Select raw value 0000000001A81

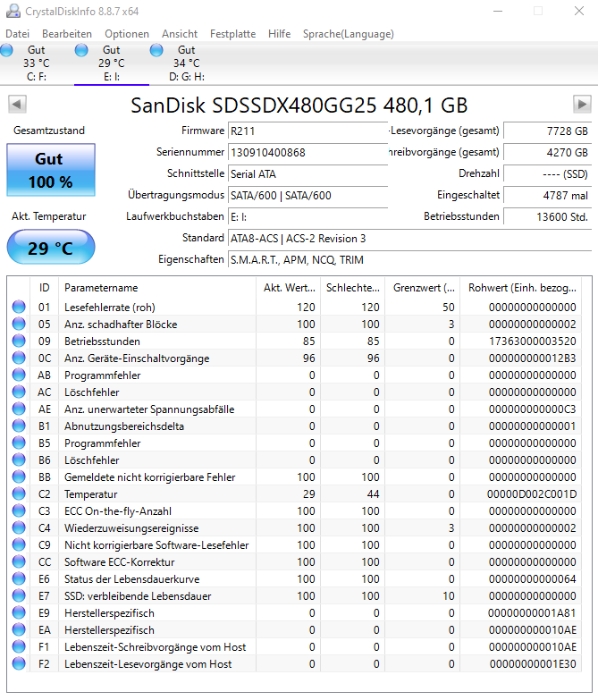532,613
